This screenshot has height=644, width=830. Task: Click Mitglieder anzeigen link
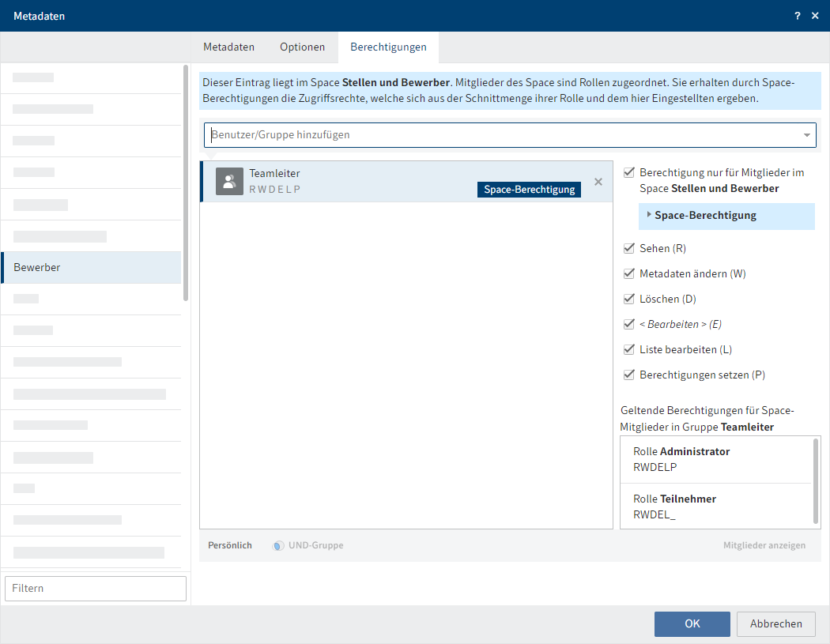pyautogui.click(x=764, y=545)
